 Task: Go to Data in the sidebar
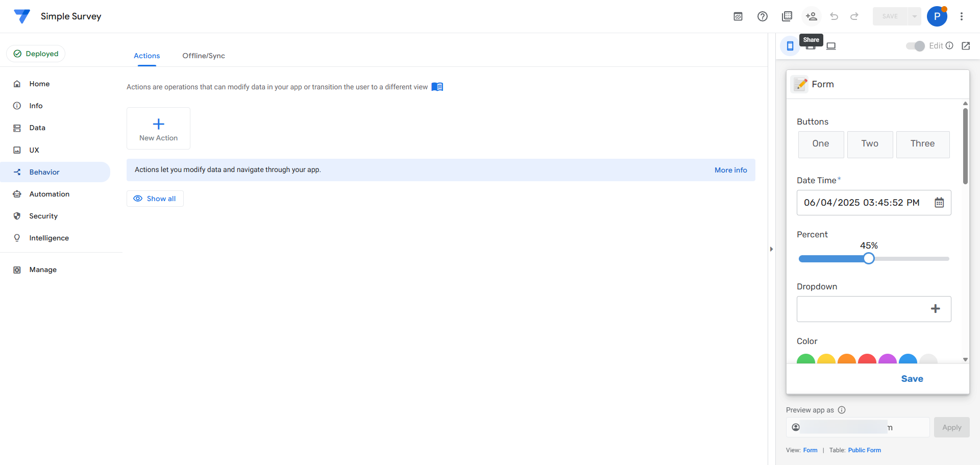click(55, 128)
